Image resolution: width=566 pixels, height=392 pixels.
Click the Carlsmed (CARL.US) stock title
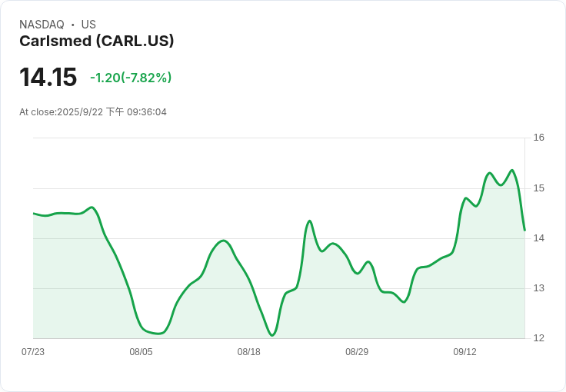pyautogui.click(x=96, y=41)
